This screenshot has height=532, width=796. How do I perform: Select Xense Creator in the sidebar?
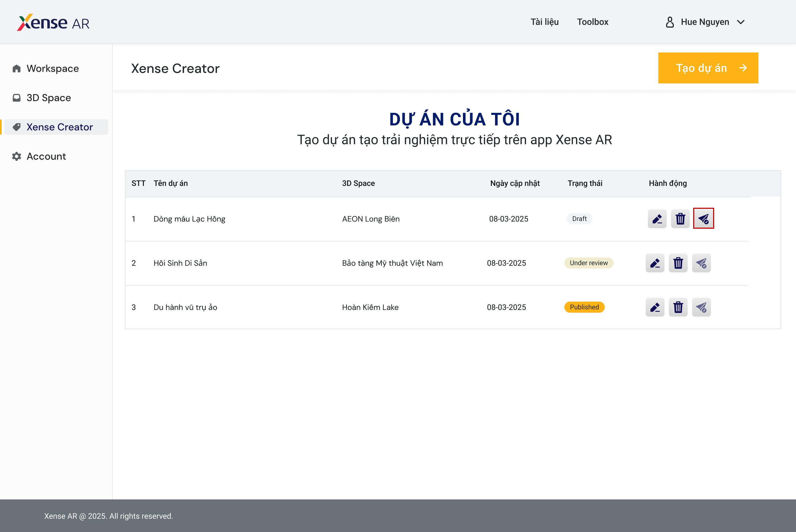click(x=59, y=127)
